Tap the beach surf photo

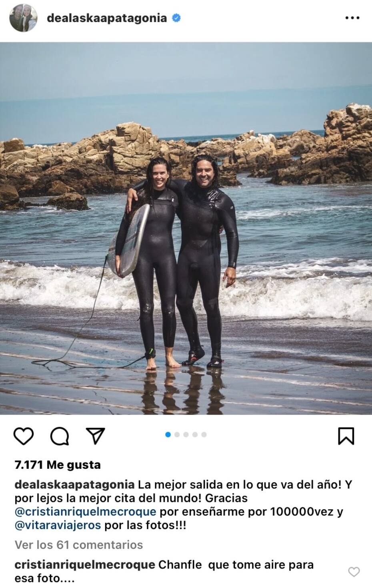point(186,228)
